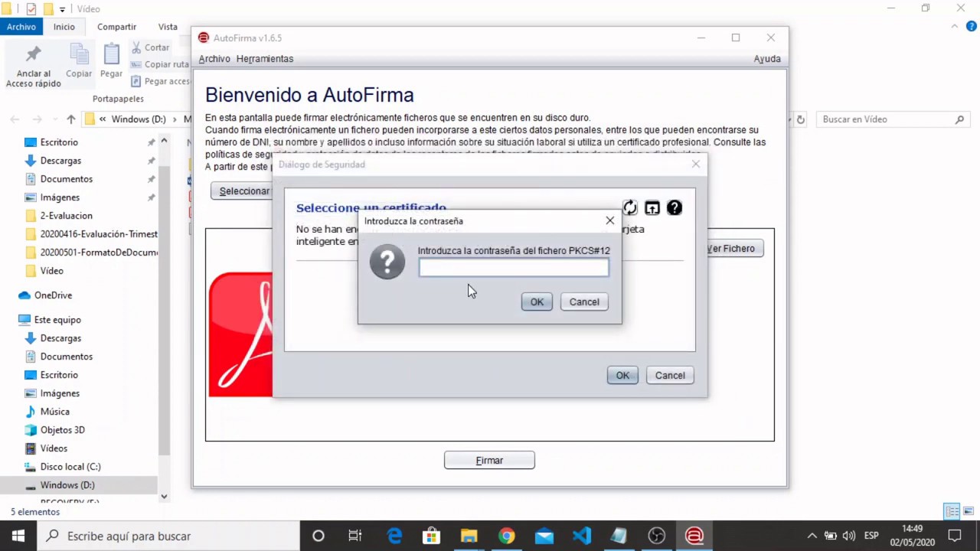Open help icon in certificate dialog
The image size is (980, 551).
[674, 207]
